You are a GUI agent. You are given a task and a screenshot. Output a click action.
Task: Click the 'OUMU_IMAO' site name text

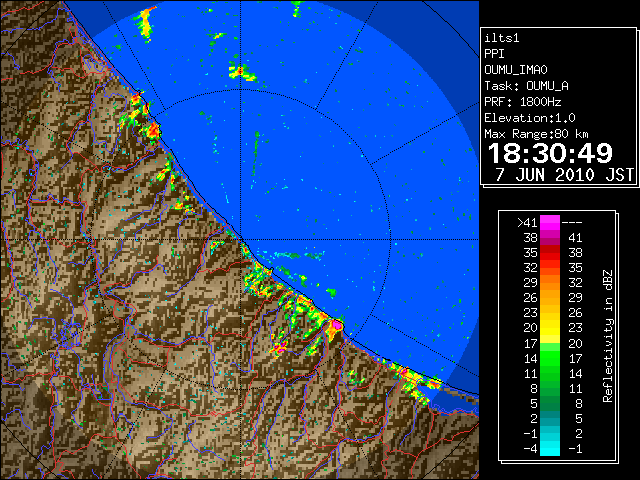[x=516, y=70]
